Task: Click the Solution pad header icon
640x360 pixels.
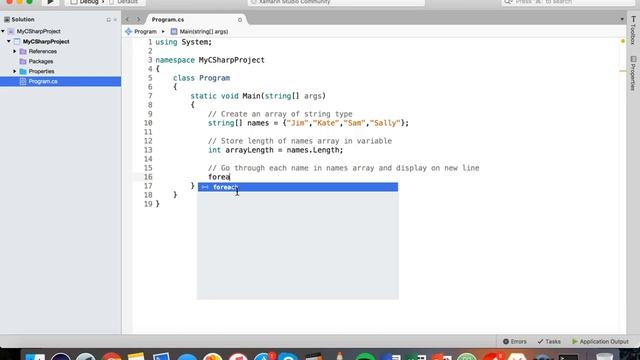Action: tap(7, 19)
